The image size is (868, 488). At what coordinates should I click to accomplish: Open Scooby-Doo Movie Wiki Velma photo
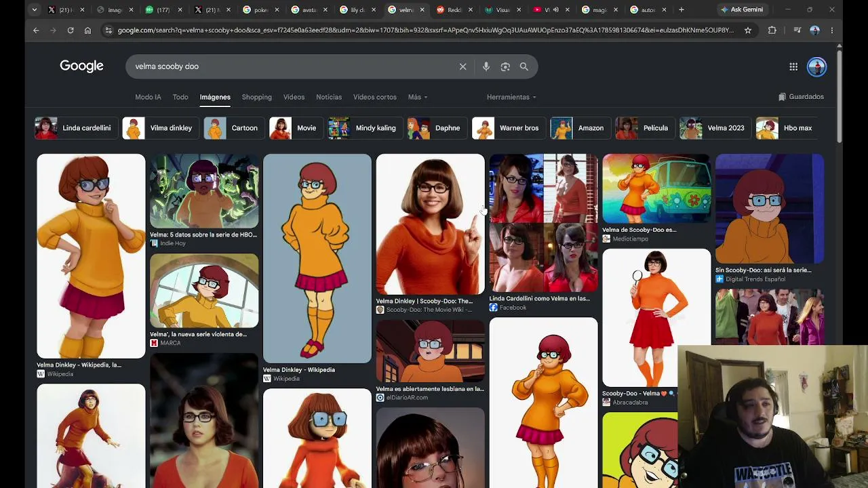pyautogui.click(x=431, y=224)
